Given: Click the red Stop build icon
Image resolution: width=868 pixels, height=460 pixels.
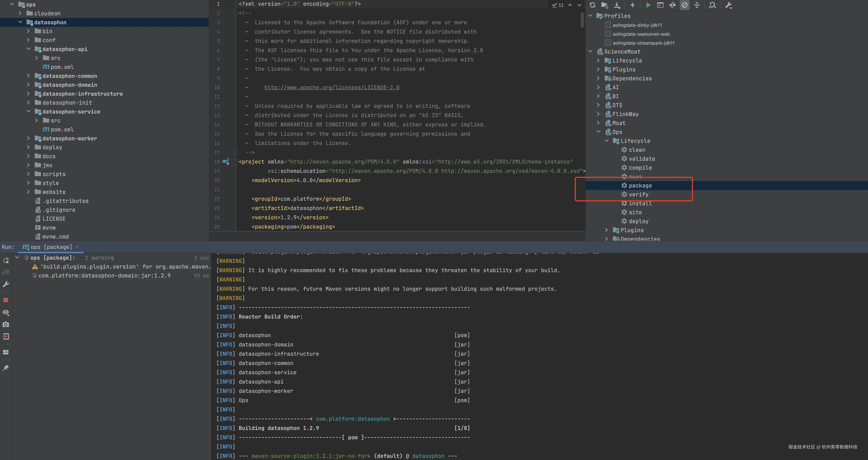Looking at the screenshot, I should click(x=6, y=300).
